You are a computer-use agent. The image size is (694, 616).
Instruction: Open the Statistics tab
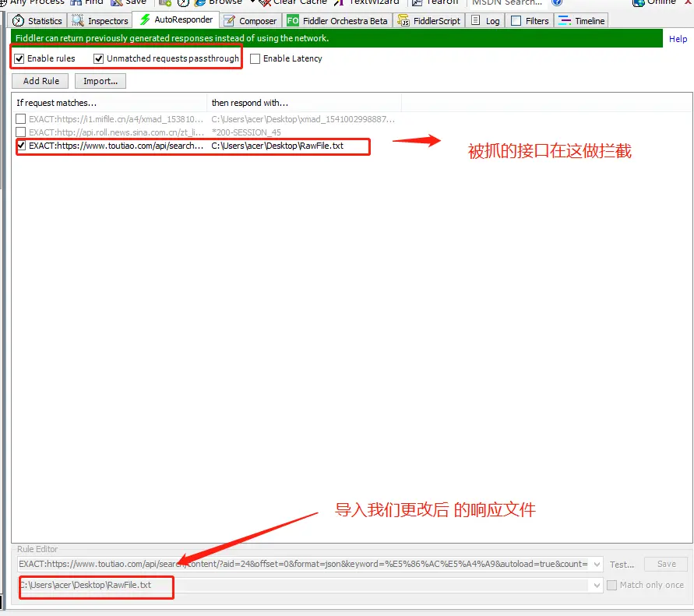37,21
